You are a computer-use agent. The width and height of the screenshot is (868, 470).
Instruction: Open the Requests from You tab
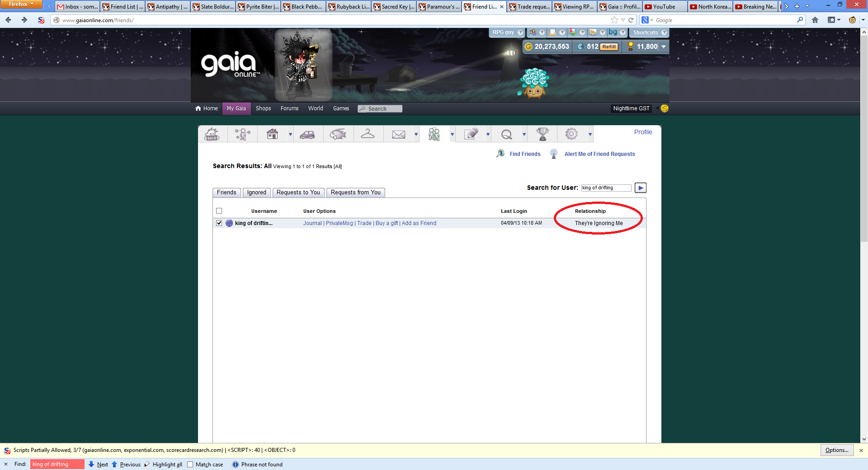(x=356, y=193)
